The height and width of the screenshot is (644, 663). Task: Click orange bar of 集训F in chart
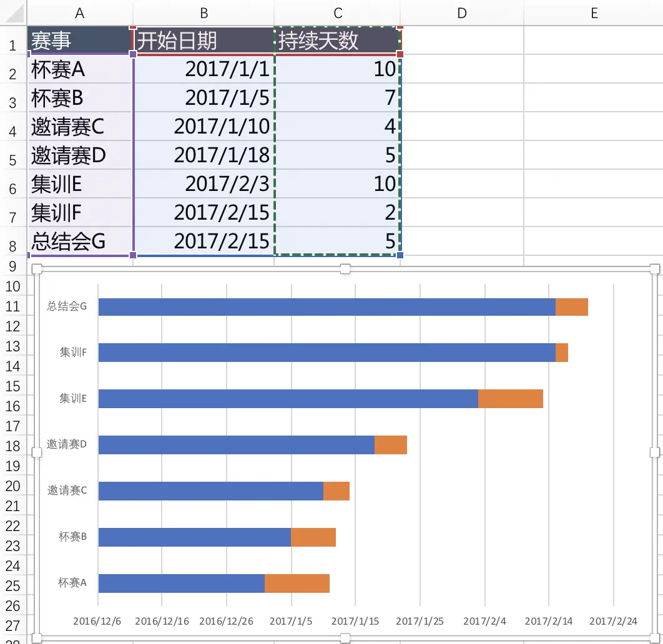point(561,353)
